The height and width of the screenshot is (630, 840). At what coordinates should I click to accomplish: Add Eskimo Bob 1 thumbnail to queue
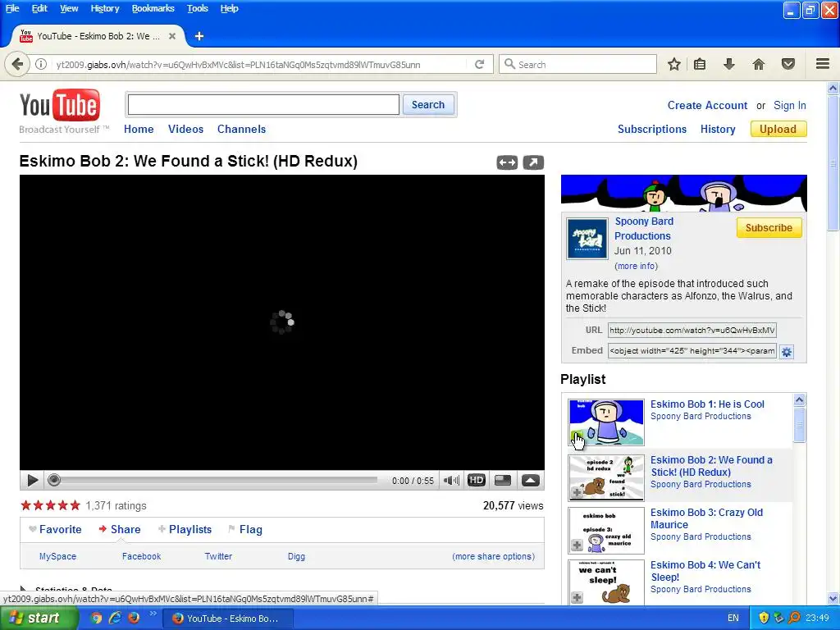pyautogui.click(x=577, y=436)
